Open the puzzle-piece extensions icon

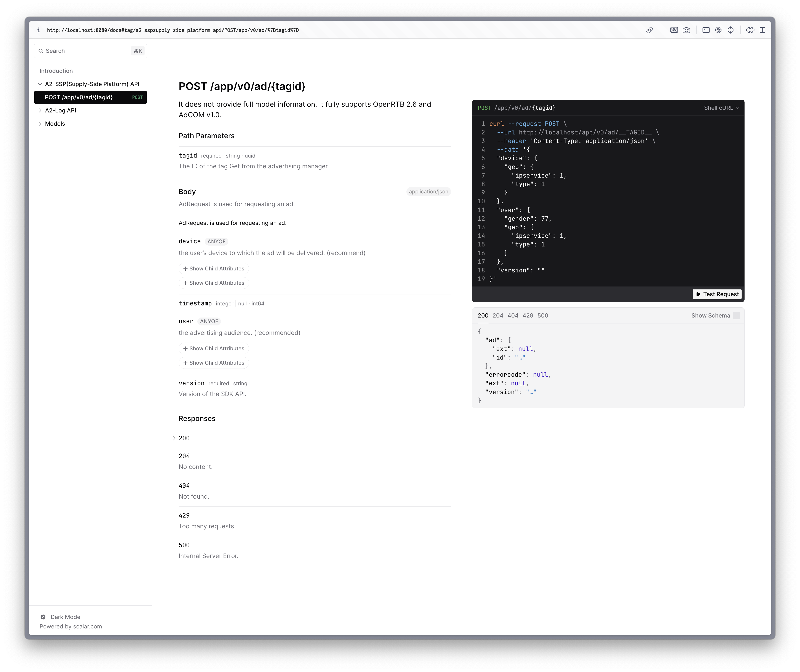(x=750, y=30)
